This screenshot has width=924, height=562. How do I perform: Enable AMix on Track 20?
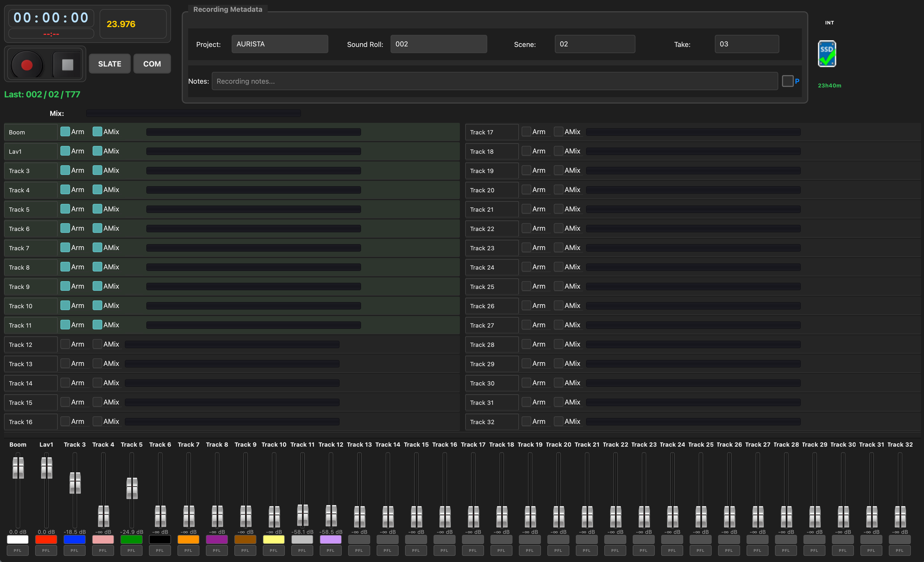point(559,190)
